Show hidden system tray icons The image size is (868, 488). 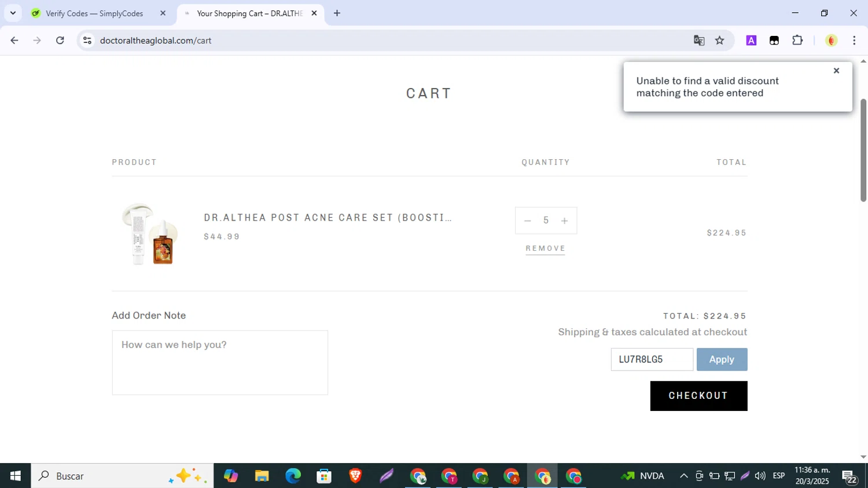point(683,476)
